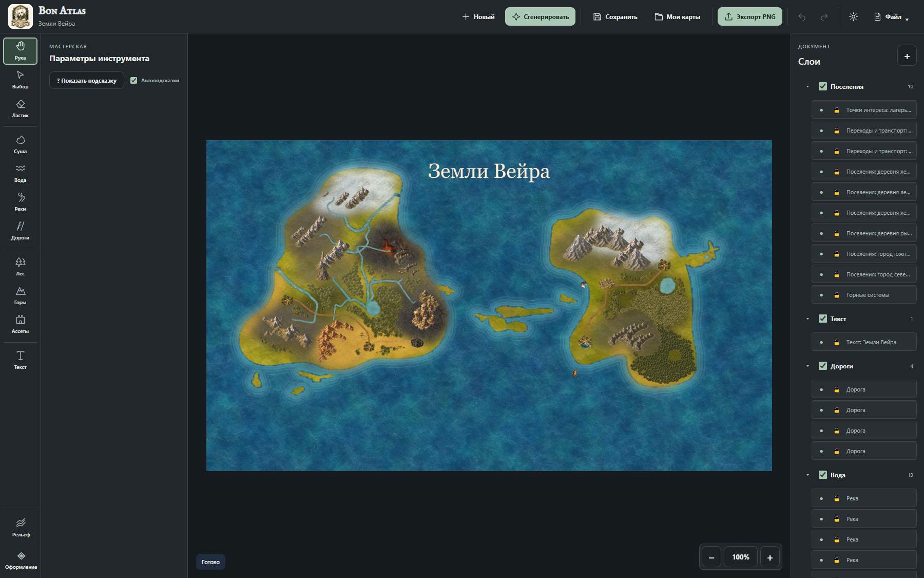Click the Bon Atlas logo
Image resolution: width=924 pixels, height=578 pixels.
(21, 16)
